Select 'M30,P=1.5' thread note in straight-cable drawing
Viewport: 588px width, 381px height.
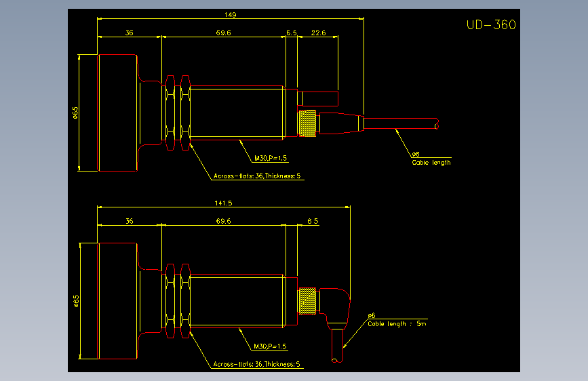click(x=271, y=158)
